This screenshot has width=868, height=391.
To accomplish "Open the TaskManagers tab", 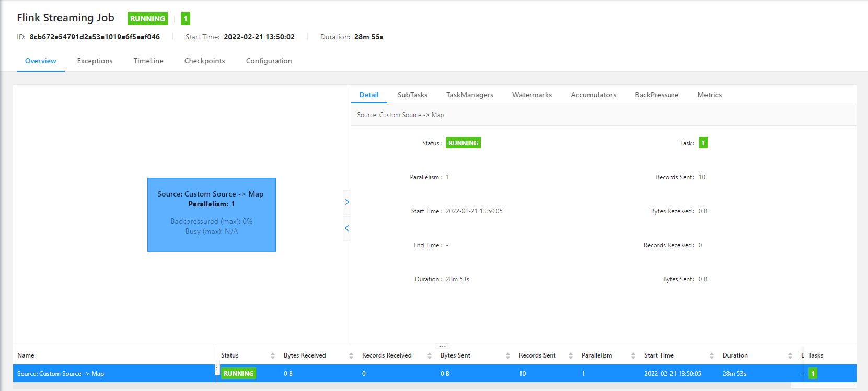I will [470, 95].
